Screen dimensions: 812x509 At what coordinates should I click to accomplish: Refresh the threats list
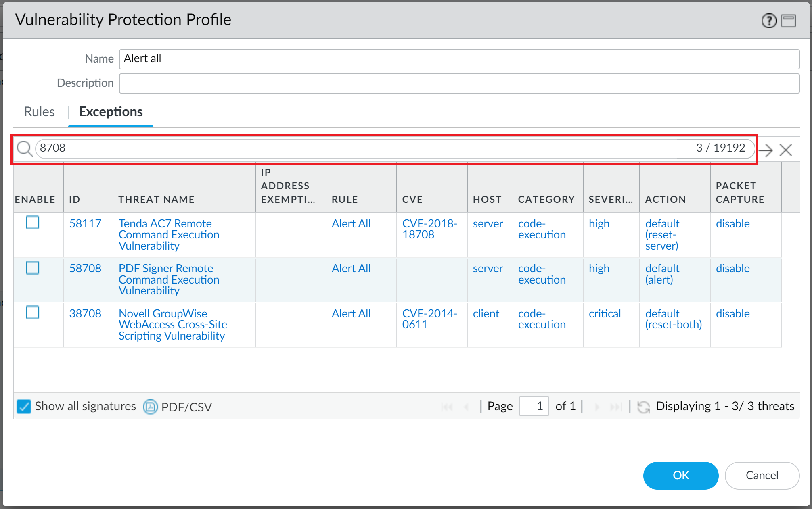point(643,407)
